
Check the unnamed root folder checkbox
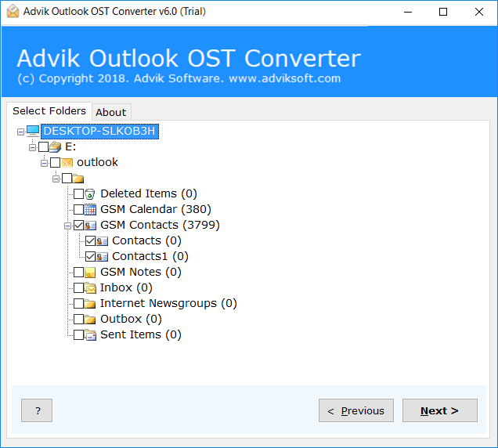[x=67, y=179]
